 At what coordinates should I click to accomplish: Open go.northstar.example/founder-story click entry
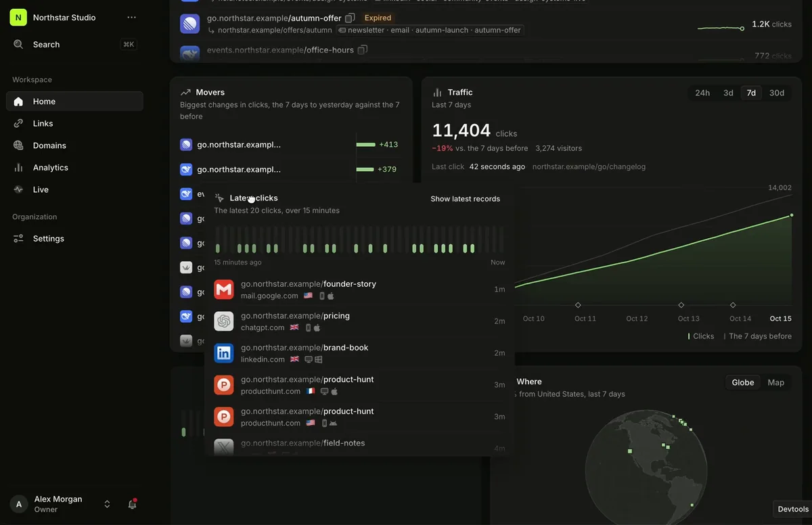point(359,290)
